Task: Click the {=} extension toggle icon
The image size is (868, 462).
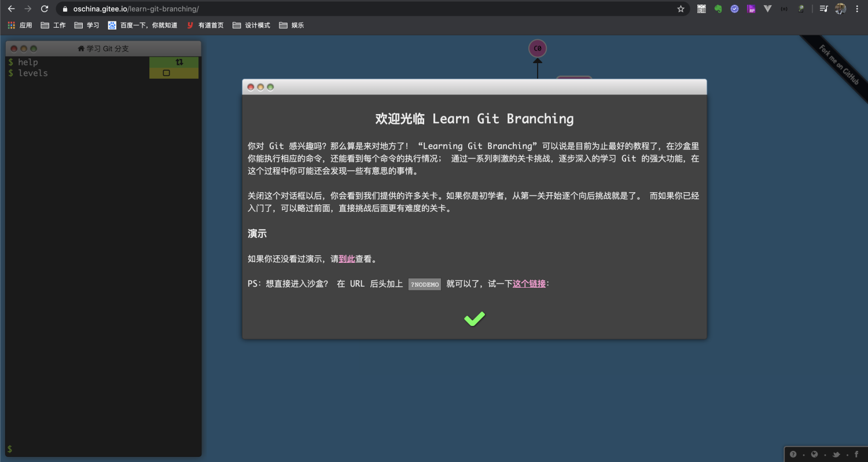Action: tap(784, 8)
